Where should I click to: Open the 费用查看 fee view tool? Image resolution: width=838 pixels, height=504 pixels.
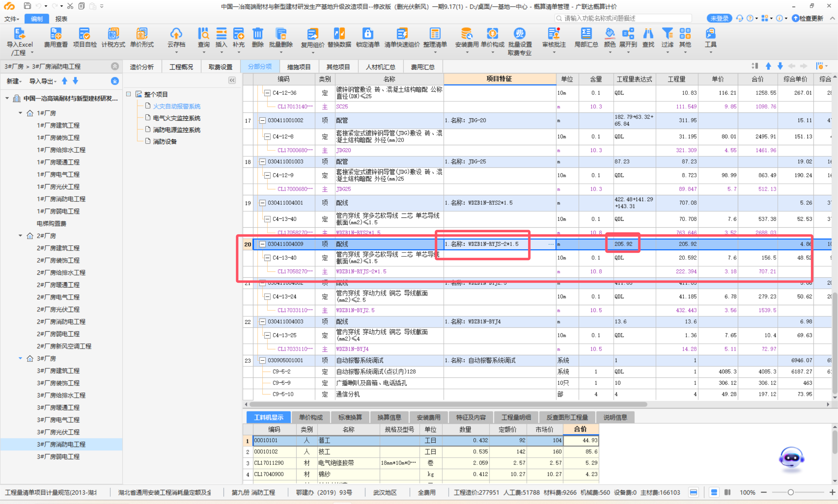[x=55, y=34]
